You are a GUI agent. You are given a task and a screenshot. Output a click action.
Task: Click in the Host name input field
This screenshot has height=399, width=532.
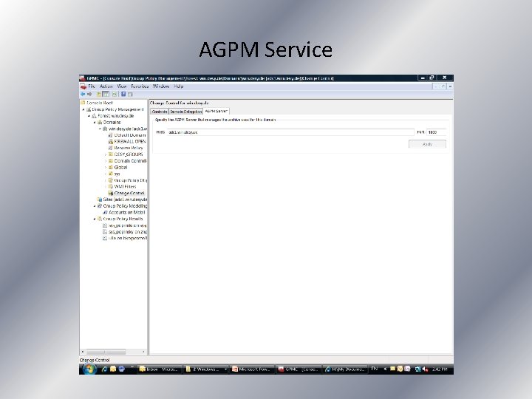pyautogui.click(x=290, y=132)
